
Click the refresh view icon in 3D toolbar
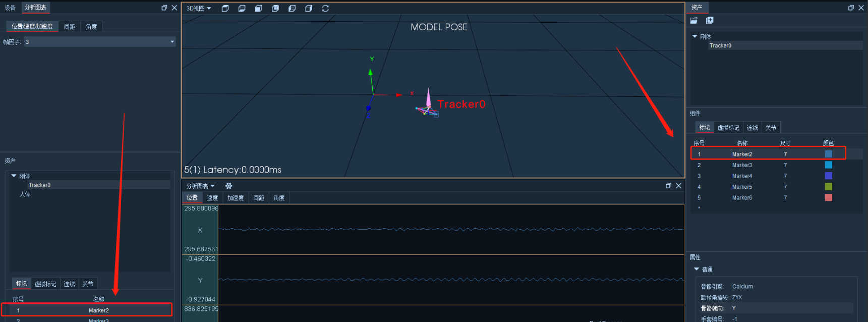[x=325, y=9]
